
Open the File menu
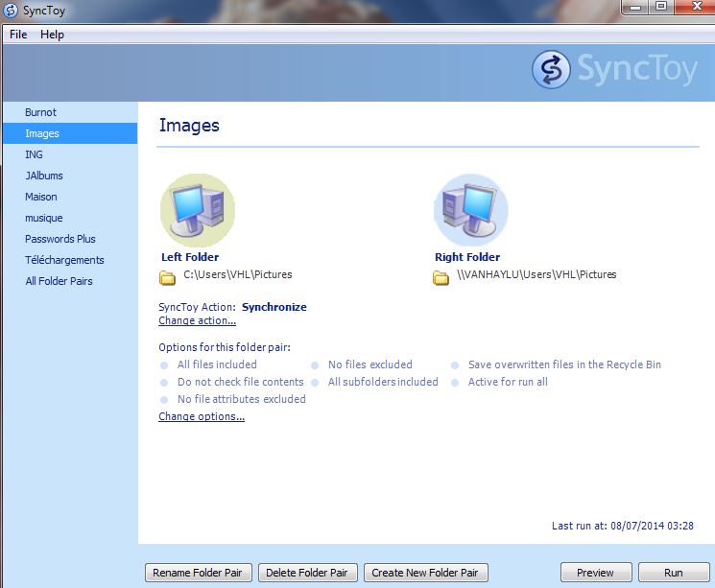tap(18, 35)
